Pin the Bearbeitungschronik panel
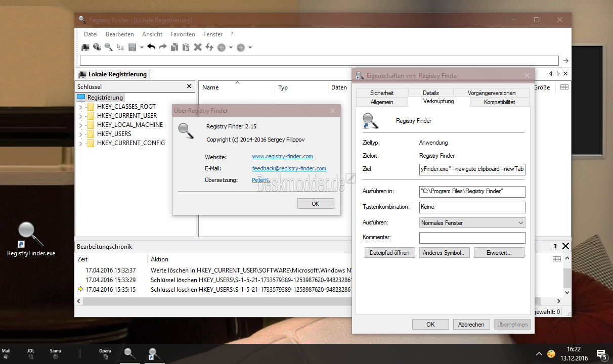Screen dimensions: 613x364 pyautogui.click(x=555, y=247)
